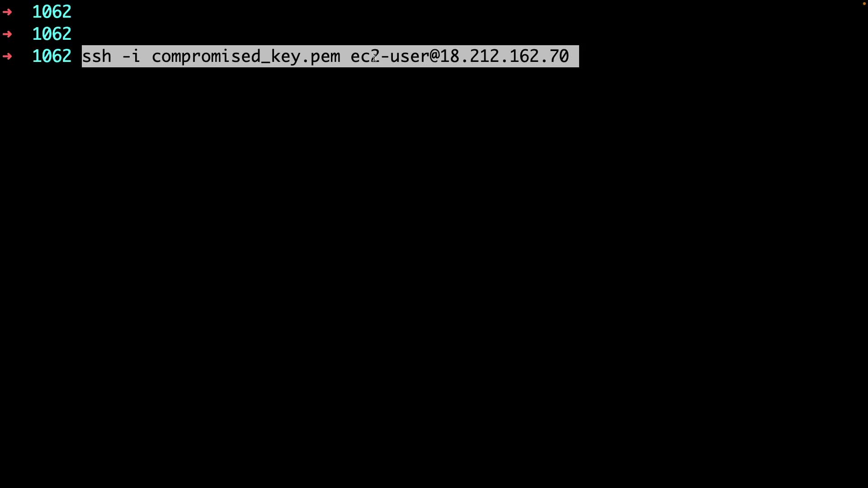Click the first red prompt arrow
Screen dimensions: 868x488
pos(7,12)
